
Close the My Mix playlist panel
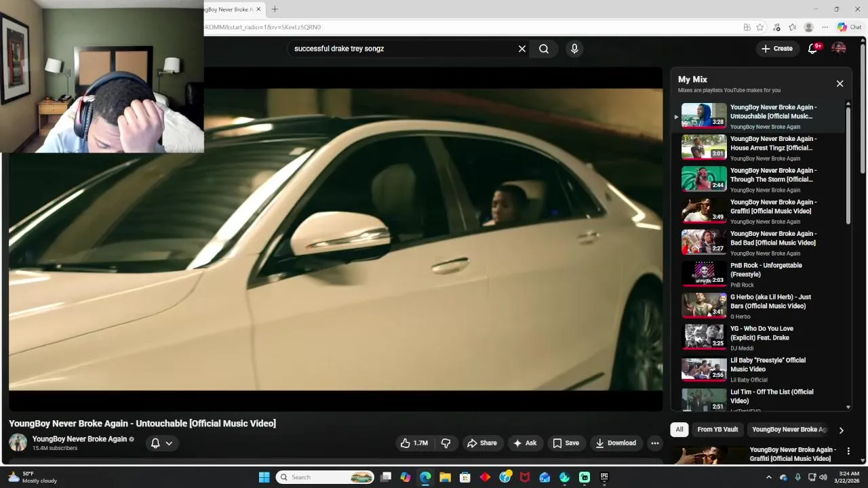coord(840,83)
